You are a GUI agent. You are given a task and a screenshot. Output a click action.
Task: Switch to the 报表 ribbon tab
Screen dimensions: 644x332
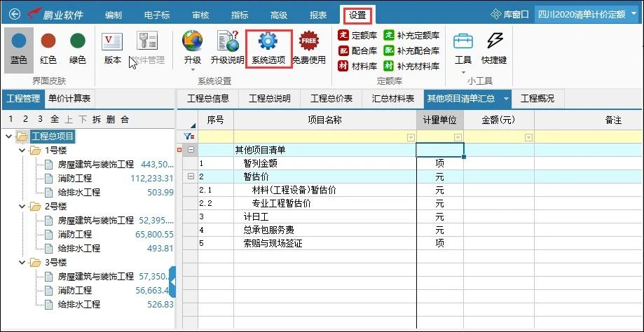[x=317, y=15]
